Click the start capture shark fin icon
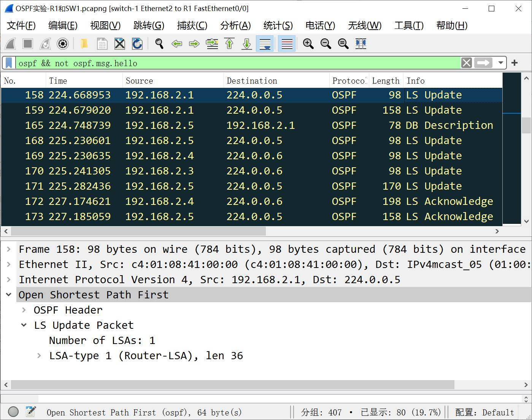This screenshot has height=420, width=532. tap(10, 44)
